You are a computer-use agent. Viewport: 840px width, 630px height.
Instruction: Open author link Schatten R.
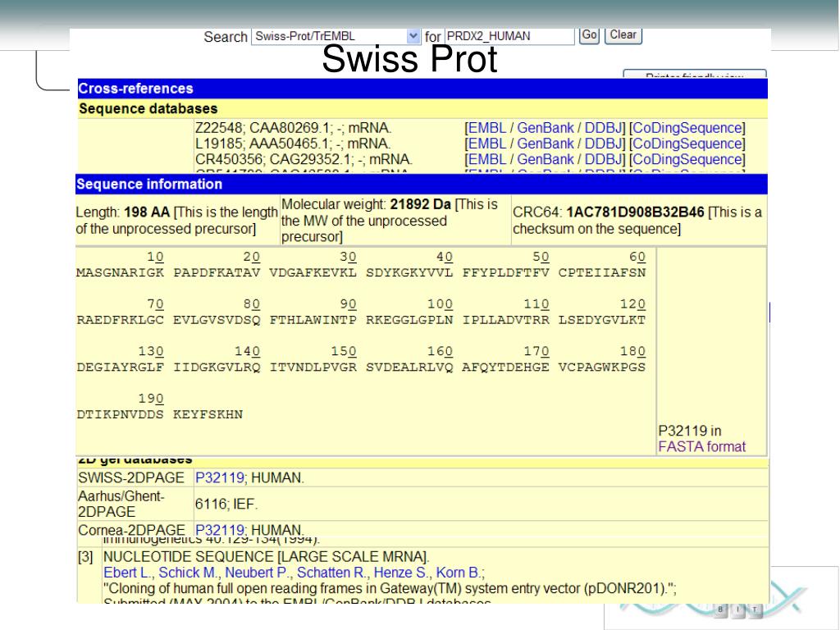[x=331, y=573]
